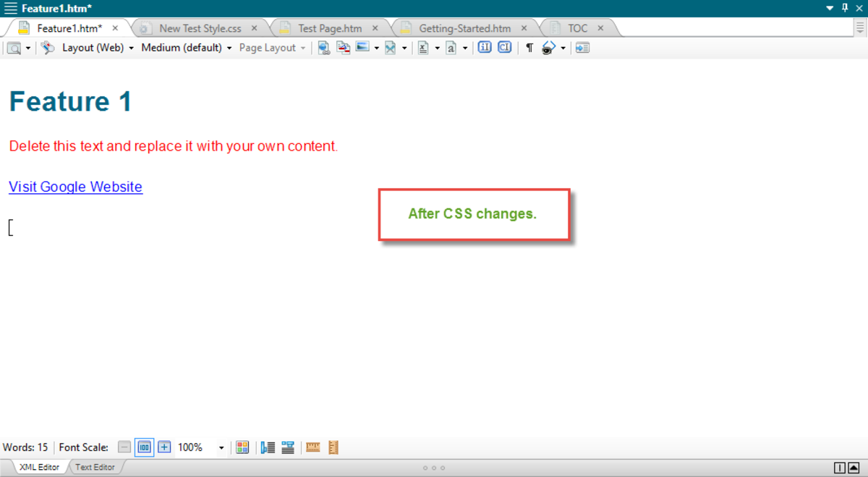The image size is (868, 477).
Task: Click the Visit Google Website link
Action: click(x=75, y=187)
